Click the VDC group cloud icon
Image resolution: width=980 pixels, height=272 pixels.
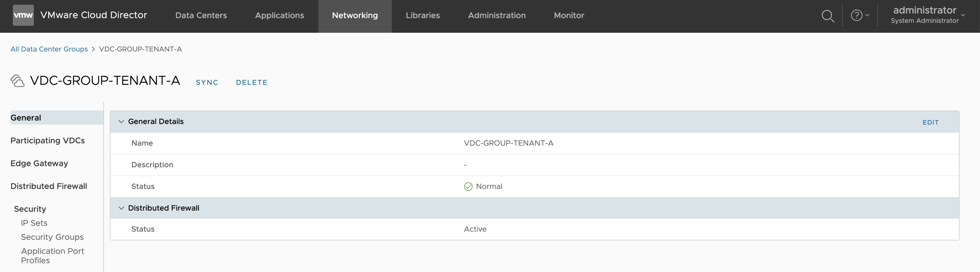click(18, 81)
